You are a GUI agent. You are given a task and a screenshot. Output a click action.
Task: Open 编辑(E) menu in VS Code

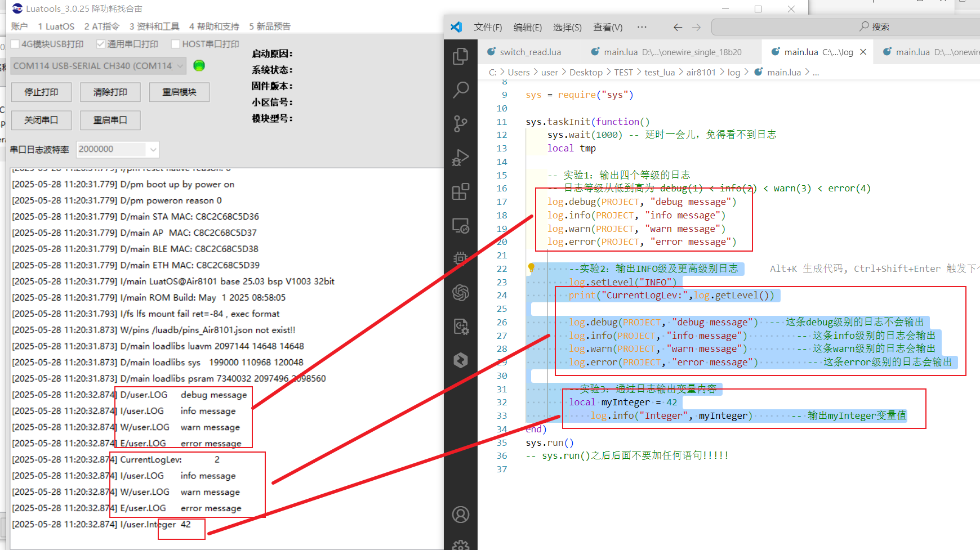(x=528, y=27)
